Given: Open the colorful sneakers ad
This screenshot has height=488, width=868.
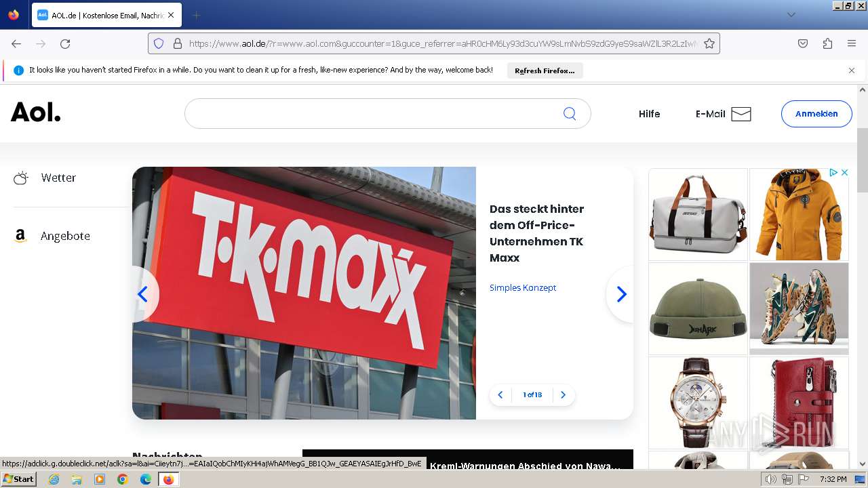Looking at the screenshot, I should click(x=799, y=308).
